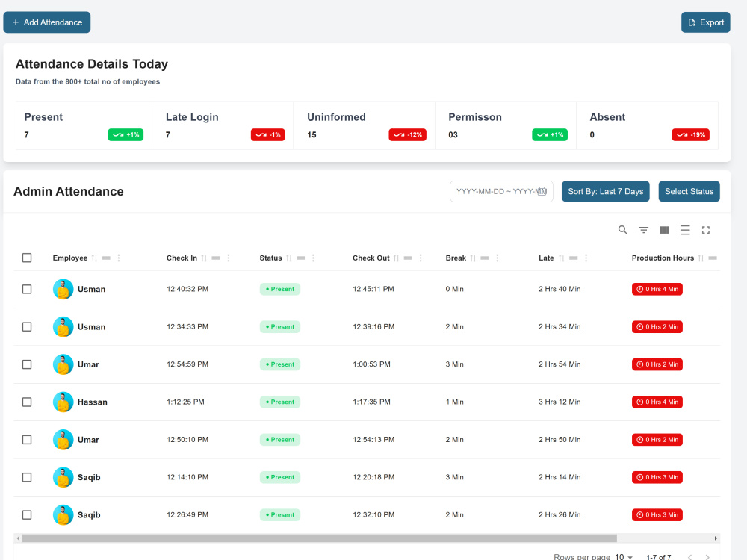
Task: Open show/hide columns icon
Action: click(664, 230)
